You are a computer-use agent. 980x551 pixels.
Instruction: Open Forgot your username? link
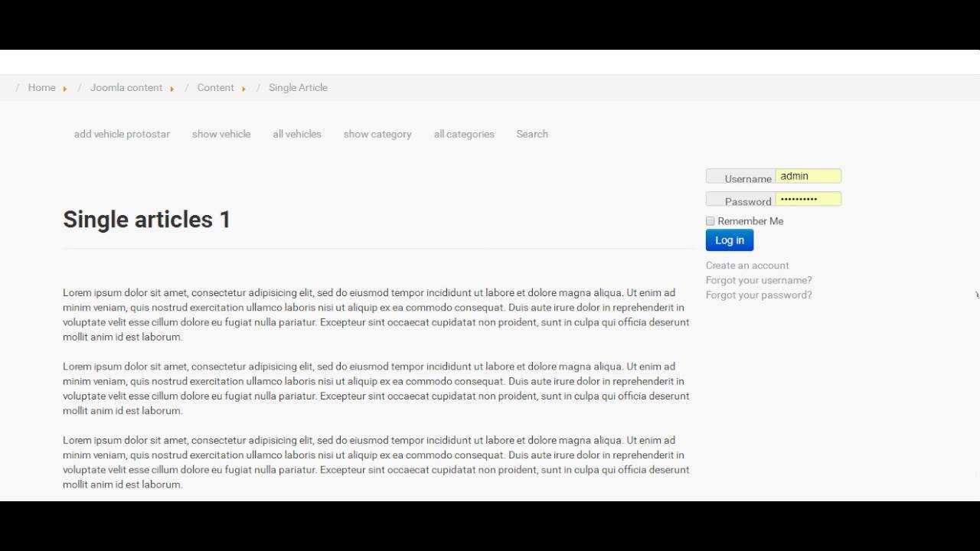[x=759, y=280]
